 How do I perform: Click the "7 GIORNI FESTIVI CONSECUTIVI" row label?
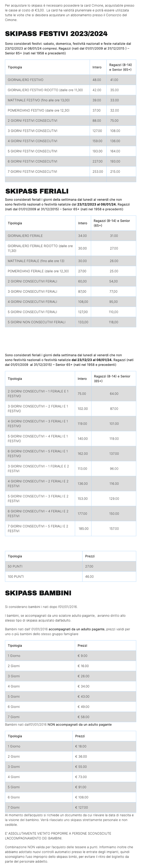32,172
